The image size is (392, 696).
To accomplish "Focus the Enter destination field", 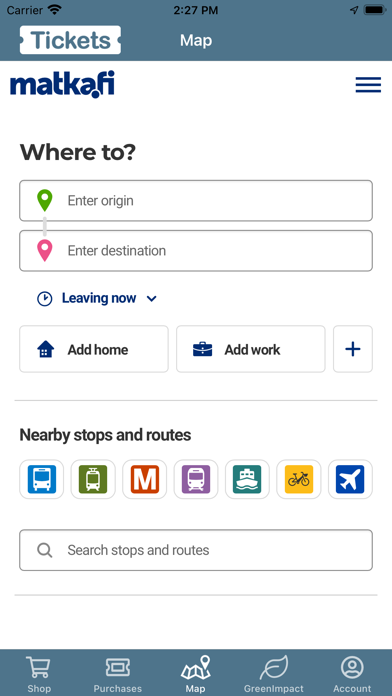I will pos(196,251).
